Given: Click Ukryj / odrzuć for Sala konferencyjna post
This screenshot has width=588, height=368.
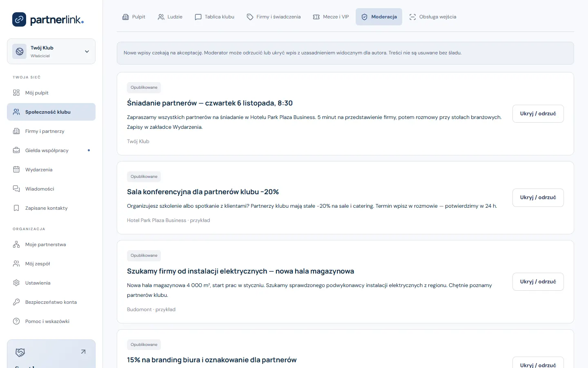Looking at the screenshot, I should [538, 197].
